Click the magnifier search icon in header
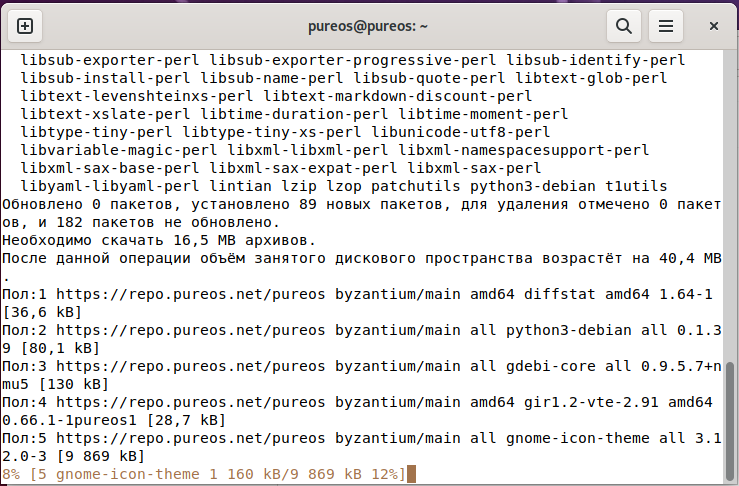The width and height of the screenshot is (739, 486). tap(624, 26)
